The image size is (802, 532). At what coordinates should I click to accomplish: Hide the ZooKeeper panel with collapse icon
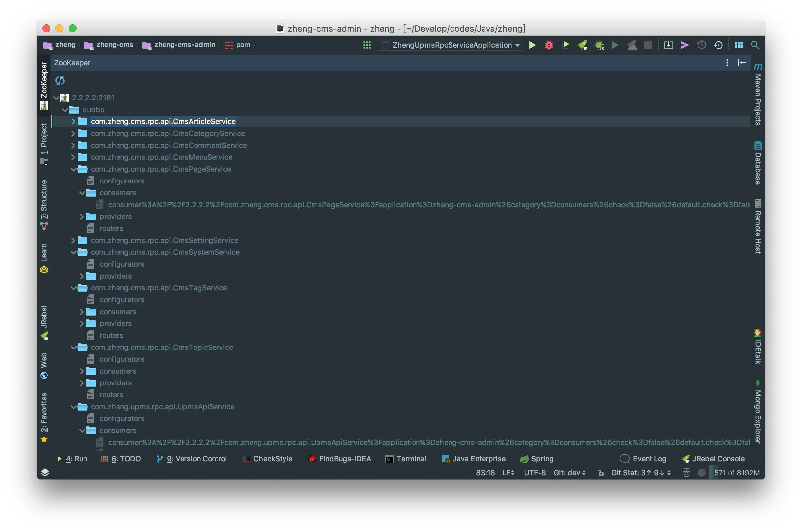742,63
